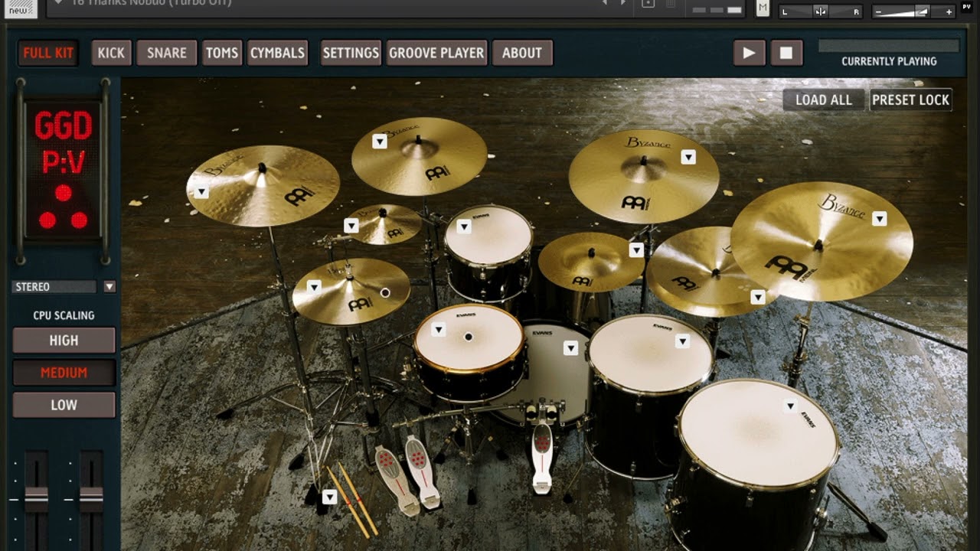Set CPU scaling to MEDIUM
The width and height of the screenshot is (980, 551).
coord(64,373)
